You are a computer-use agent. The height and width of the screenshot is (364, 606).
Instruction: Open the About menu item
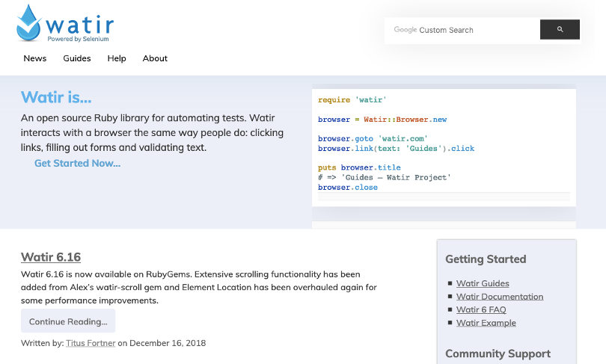click(x=155, y=58)
